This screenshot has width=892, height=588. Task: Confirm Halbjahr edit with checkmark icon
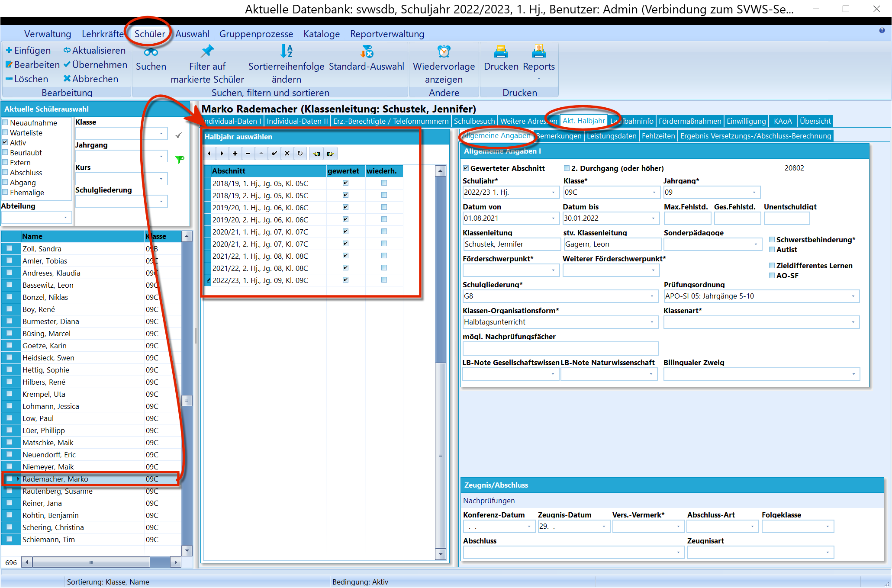point(274,154)
